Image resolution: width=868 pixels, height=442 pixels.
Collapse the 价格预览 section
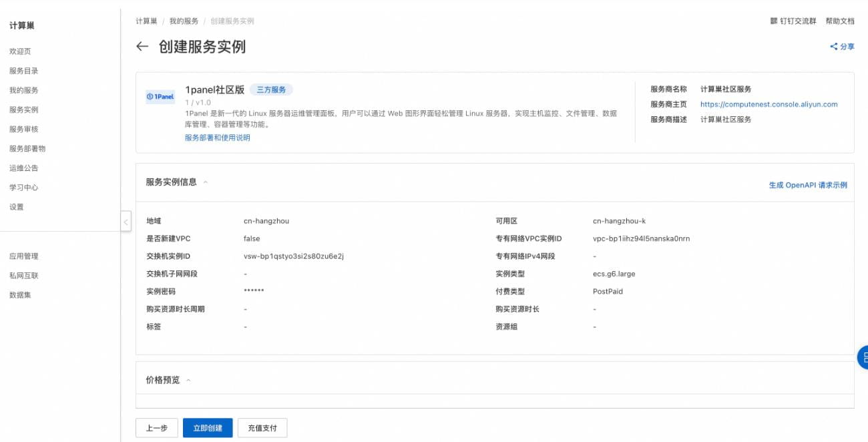click(188, 381)
